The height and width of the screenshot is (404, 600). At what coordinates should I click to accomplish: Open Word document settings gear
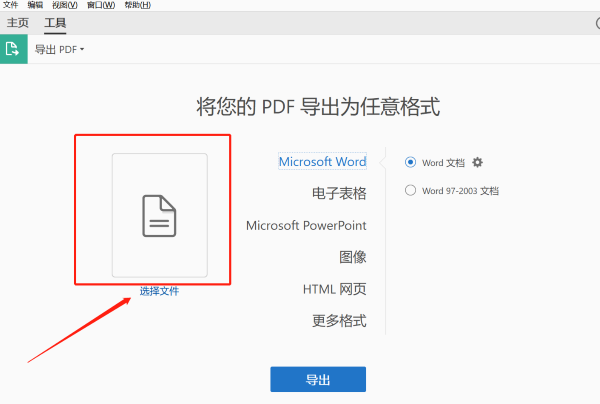(x=478, y=162)
